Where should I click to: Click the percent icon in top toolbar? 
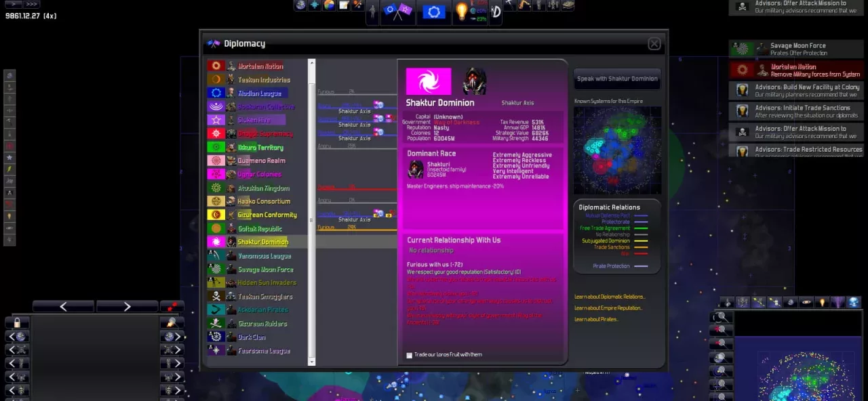(357, 5)
